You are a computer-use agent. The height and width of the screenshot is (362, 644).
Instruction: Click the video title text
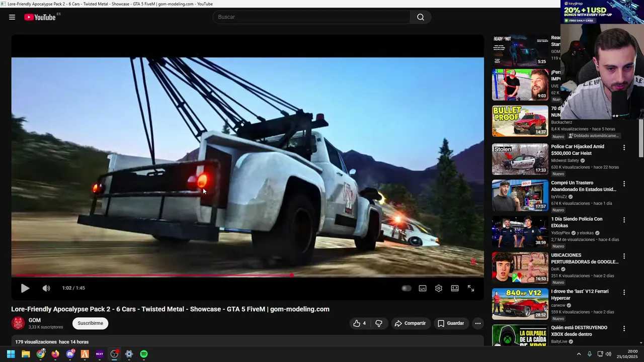171,309
